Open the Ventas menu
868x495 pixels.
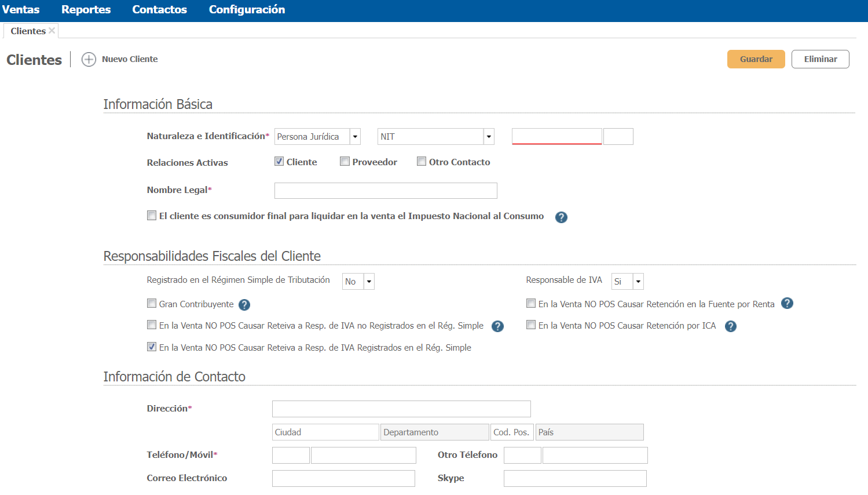click(21, 10)
